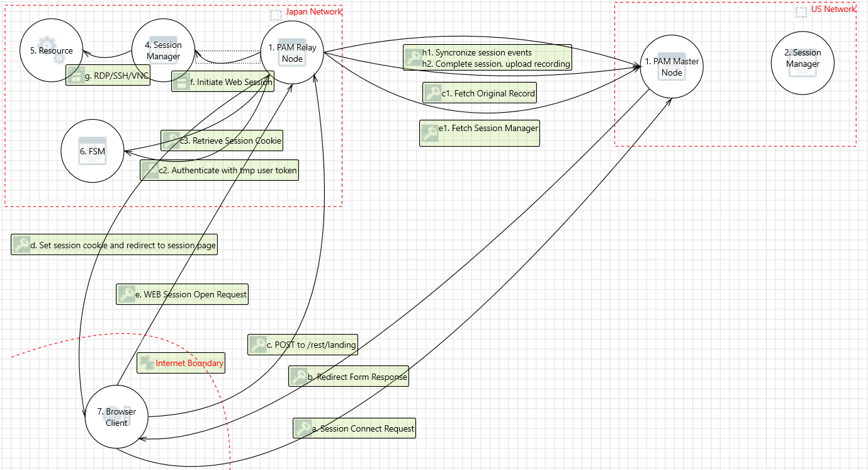The width and height of the screenshot is (868, 470).
Task: Click the icon on the Internet Boundary label
Action: [147, 363]
